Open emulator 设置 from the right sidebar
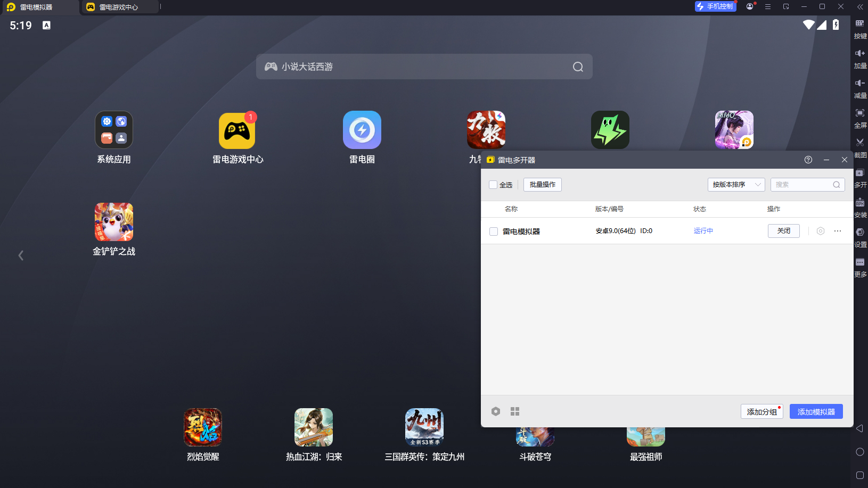This screenshot has height=488, width=868. click(859, 238)
